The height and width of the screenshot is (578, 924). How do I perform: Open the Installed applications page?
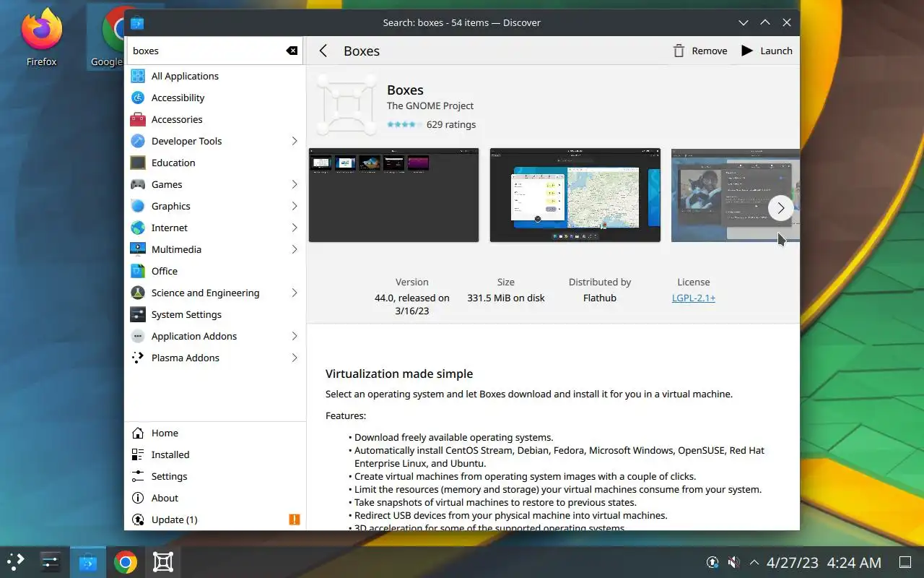point(215,454)
